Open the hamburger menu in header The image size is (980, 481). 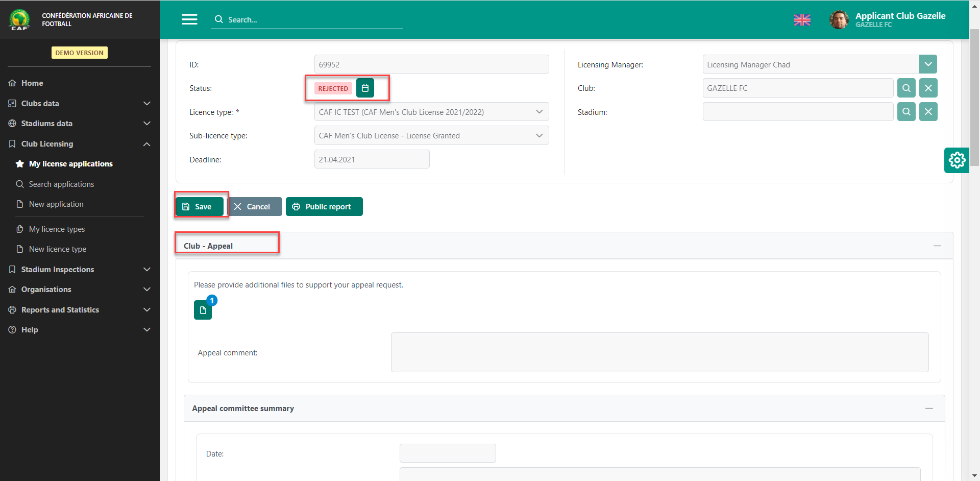[x=189, y=19]
